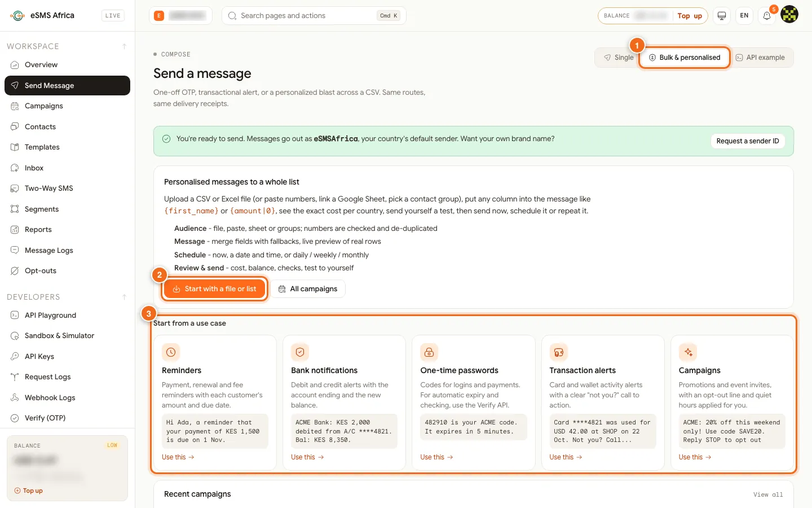Open All campaigns button

(308, 289)
